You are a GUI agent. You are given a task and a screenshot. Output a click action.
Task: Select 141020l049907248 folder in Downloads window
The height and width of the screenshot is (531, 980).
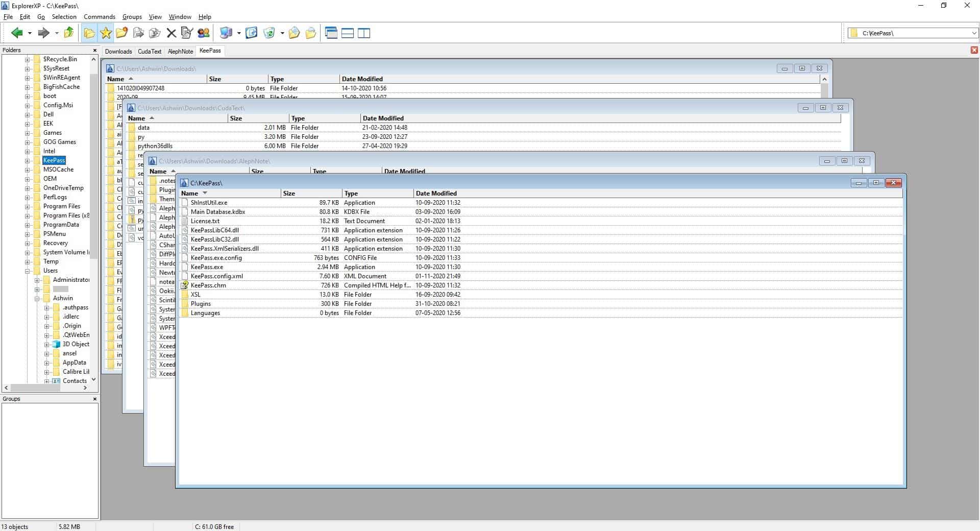[141, 88]
